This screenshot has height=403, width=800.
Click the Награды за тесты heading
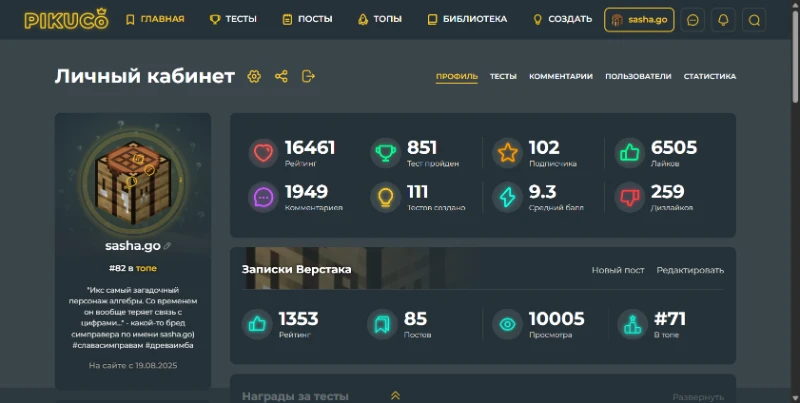click(x=295, y=396)
